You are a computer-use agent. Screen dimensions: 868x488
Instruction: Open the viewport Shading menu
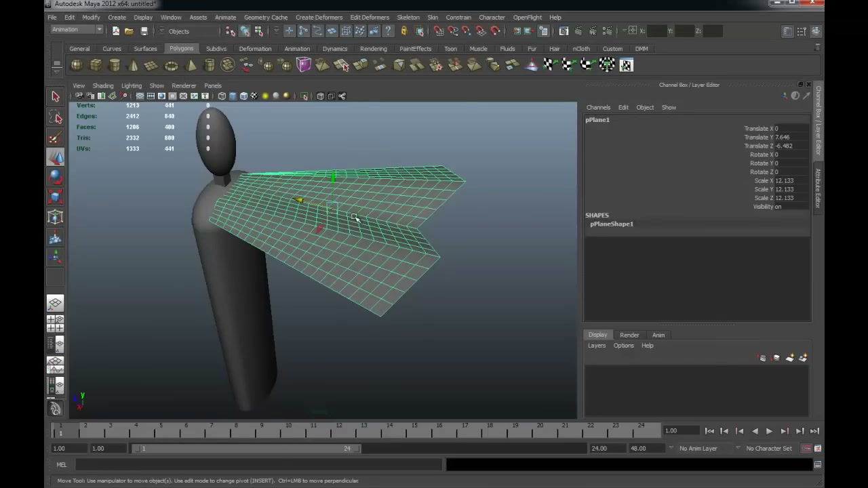[x=103, y=86]
